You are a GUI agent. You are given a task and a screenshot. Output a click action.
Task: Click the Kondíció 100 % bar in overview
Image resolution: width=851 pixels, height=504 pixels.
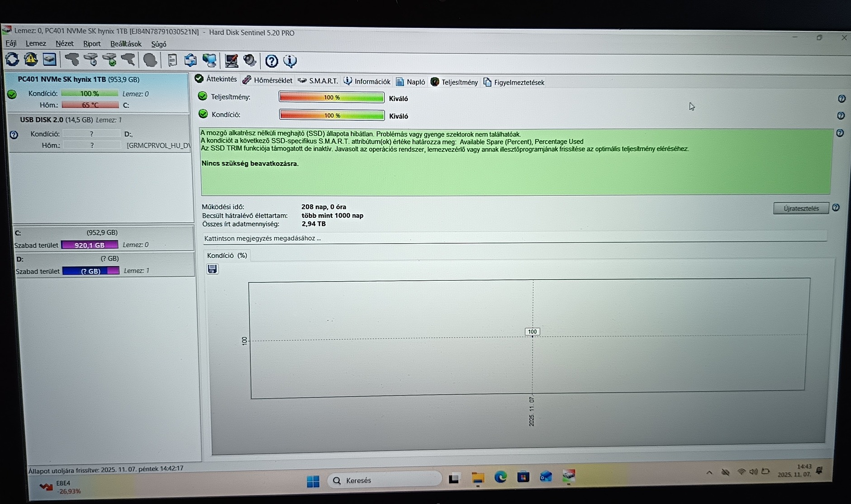tap(332, 115)
